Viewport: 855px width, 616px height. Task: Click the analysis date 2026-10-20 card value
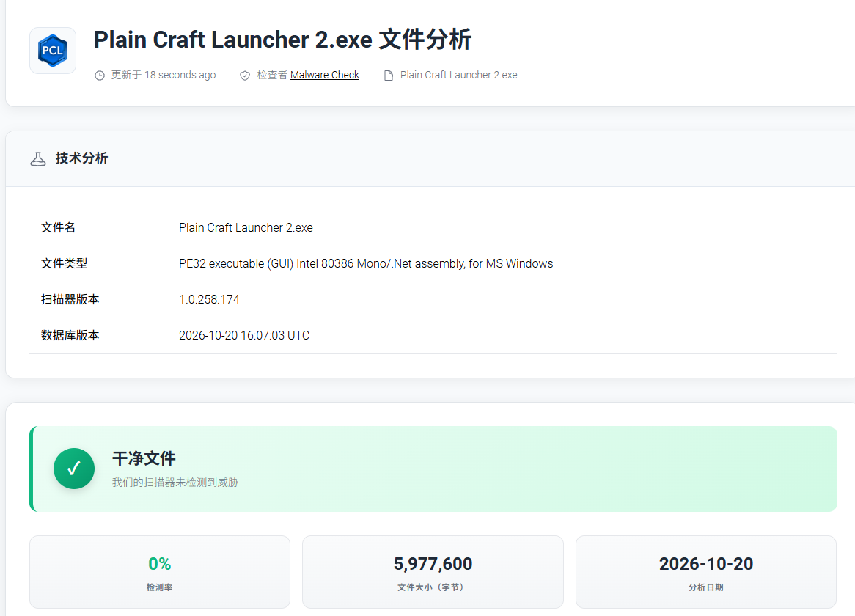706,564
